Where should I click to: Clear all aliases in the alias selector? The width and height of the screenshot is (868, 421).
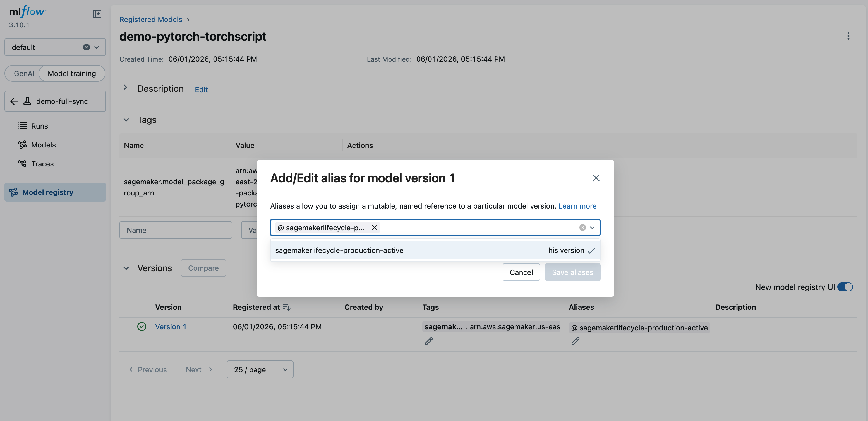582,228
